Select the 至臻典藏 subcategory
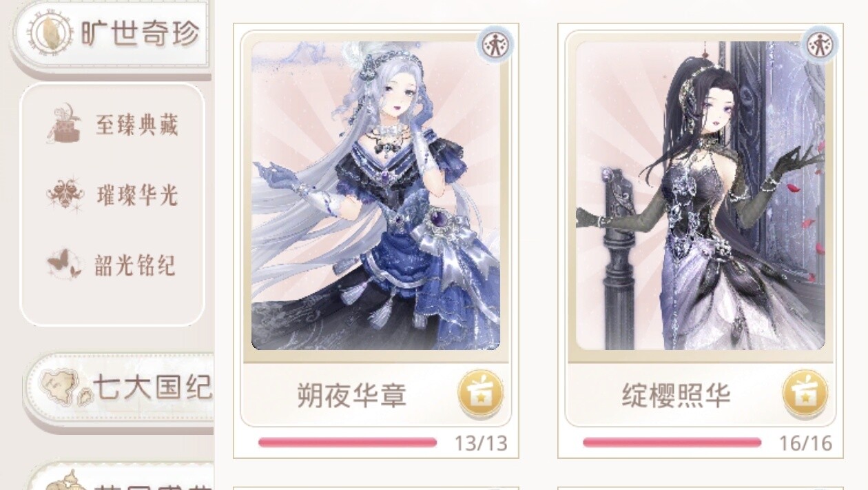The image size is (868, 490). point(113,125)
